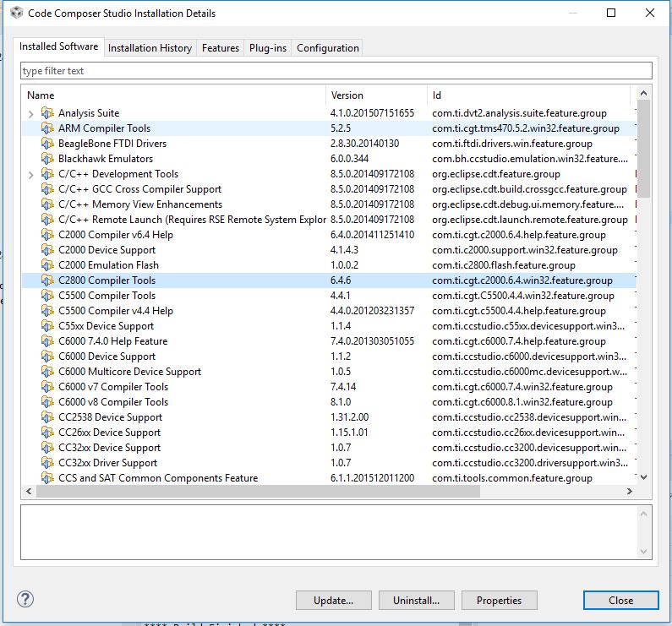Open the Configuration tab
The image size is (672, 626).
(328, 48)
